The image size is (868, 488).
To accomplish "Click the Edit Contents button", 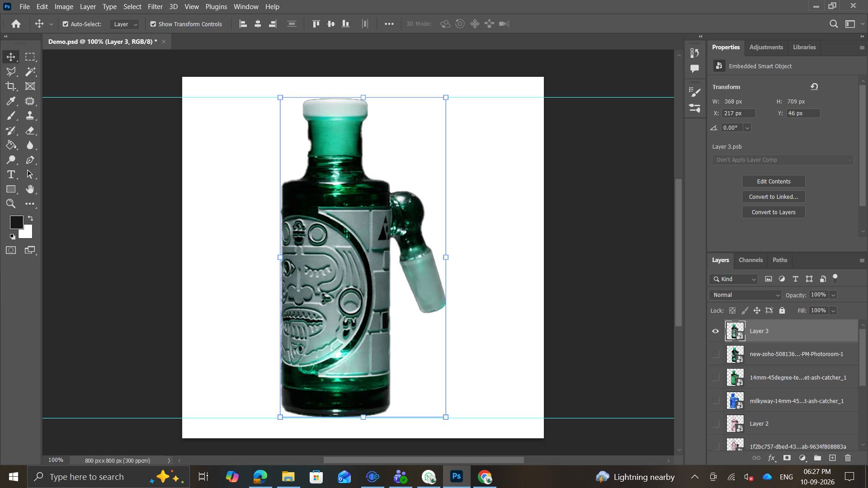I will click(774, 182).
